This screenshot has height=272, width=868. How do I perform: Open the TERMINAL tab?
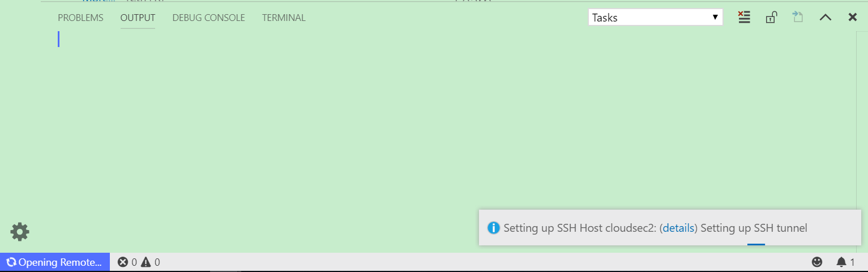[x=284, y=18]
